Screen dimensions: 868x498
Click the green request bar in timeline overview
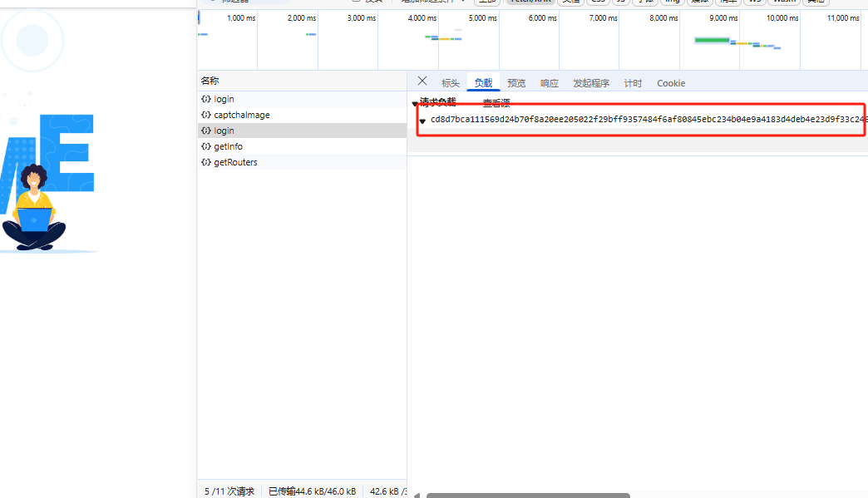(712, 40)
